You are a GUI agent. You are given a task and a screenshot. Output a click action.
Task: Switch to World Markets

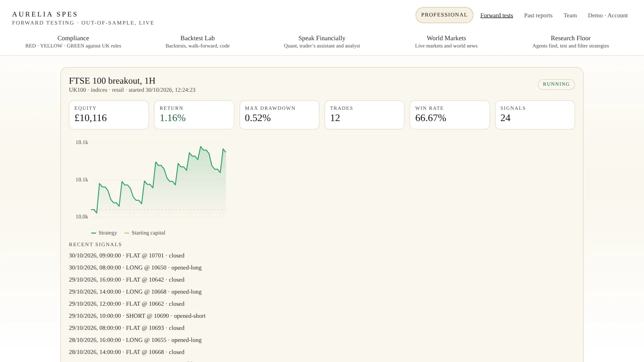(446, 41)
